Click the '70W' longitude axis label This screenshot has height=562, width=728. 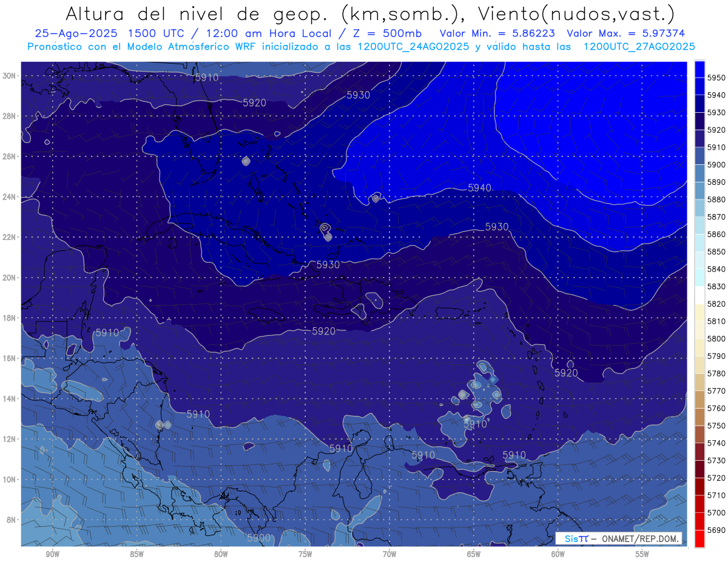click(x=389, y=554)
